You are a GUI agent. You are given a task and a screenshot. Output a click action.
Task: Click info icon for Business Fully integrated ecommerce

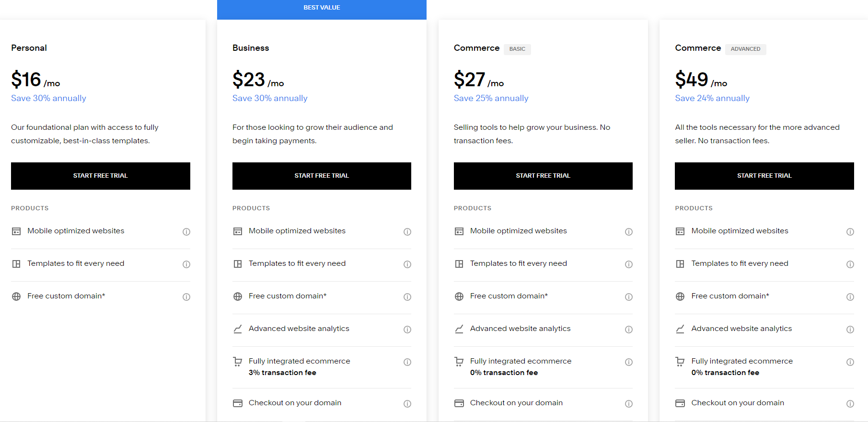coord(407,362)
